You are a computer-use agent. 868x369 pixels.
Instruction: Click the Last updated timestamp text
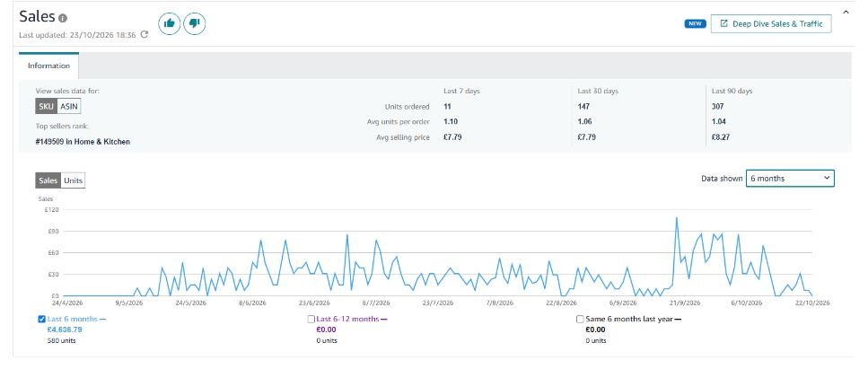(x=77, y=34)
